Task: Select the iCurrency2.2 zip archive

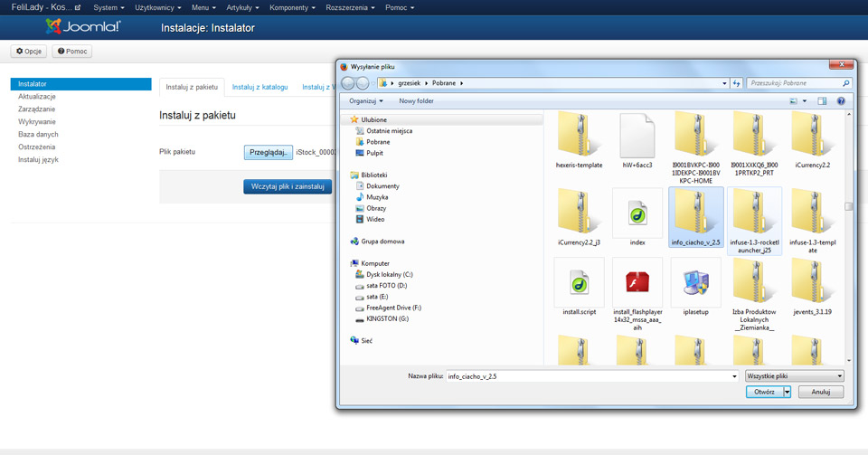Action: 812,140
